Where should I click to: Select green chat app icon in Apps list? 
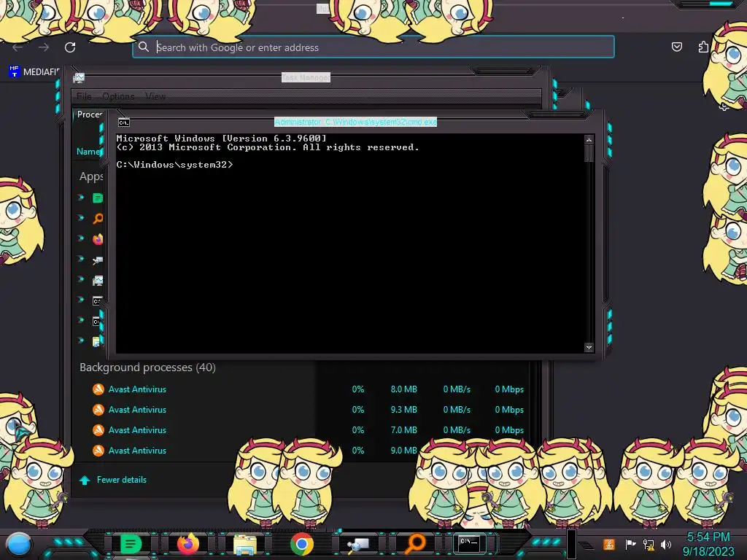click(x=98, y=198)
